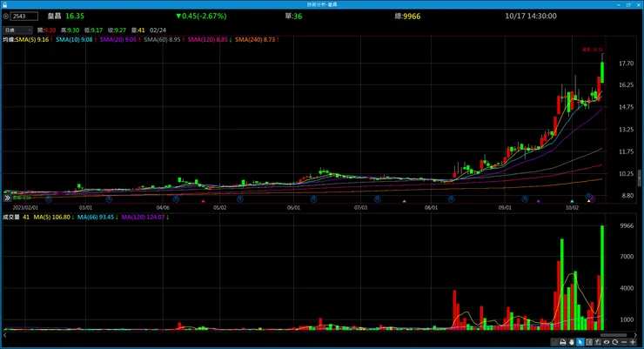Click the stock code field 2543
Image resolution: width=644 pixels, height=349 pixels.
[24, 17]
